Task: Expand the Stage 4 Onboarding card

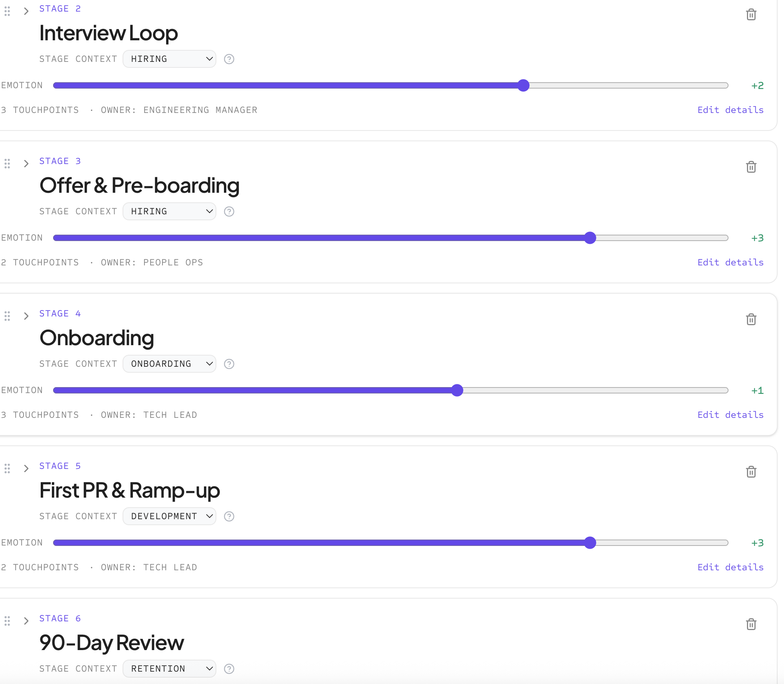Action: (26, 316)
